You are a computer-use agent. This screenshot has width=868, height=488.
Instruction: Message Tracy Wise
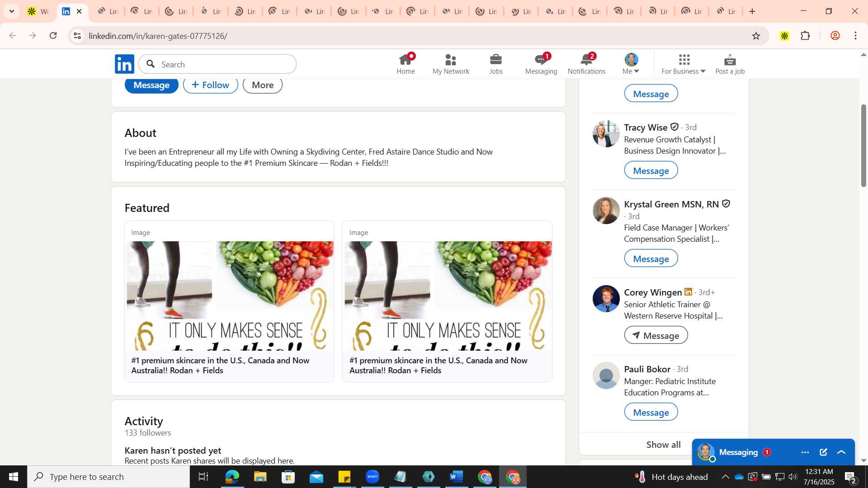651,171
